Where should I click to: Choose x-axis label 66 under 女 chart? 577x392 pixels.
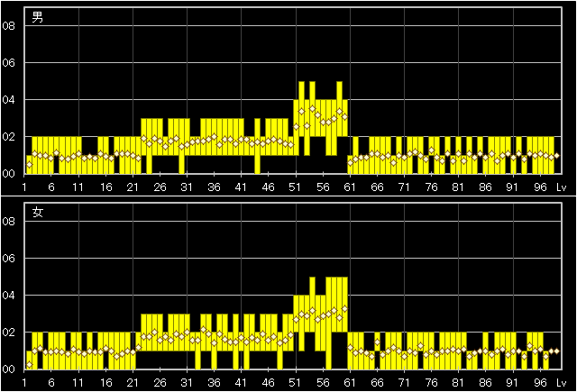377,383
